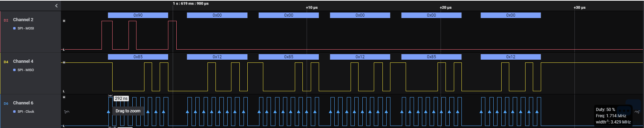Select the Channel 4 name label
The width and height of the screenshot is (644, 128).
click(x=23, y=61)
